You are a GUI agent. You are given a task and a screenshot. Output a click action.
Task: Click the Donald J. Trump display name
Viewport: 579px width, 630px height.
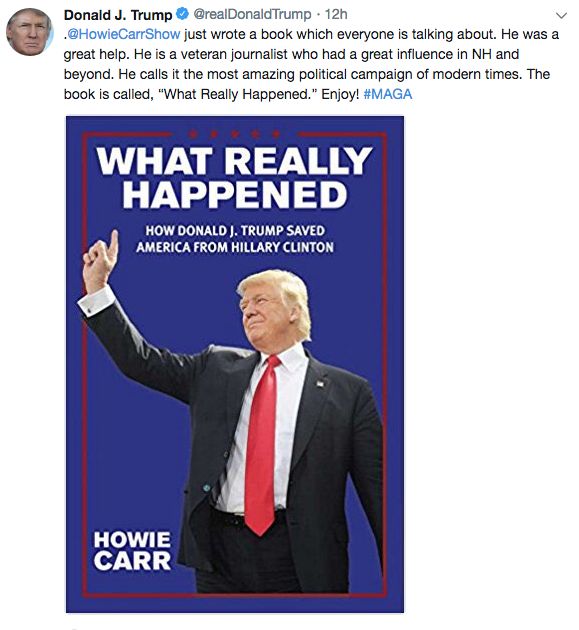click(118, 15)
